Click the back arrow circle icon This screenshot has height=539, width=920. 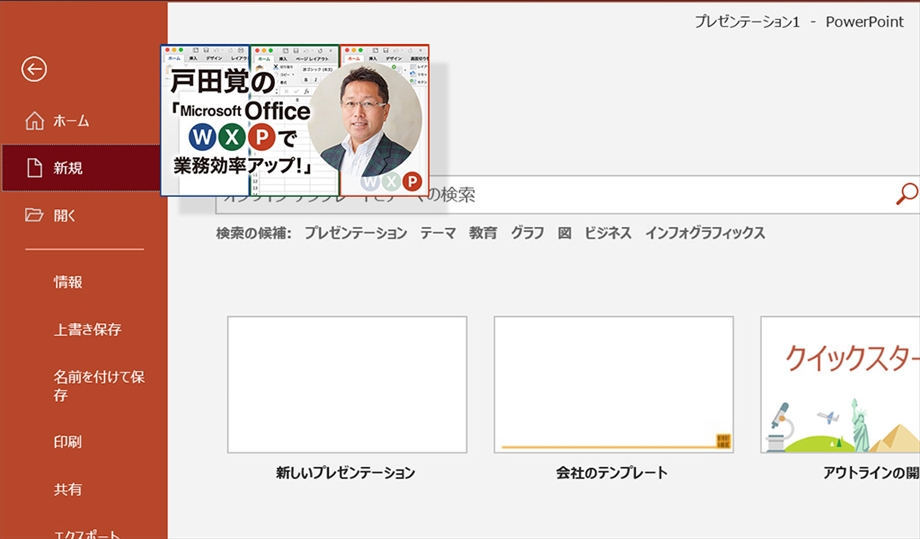tap(34, 69)
